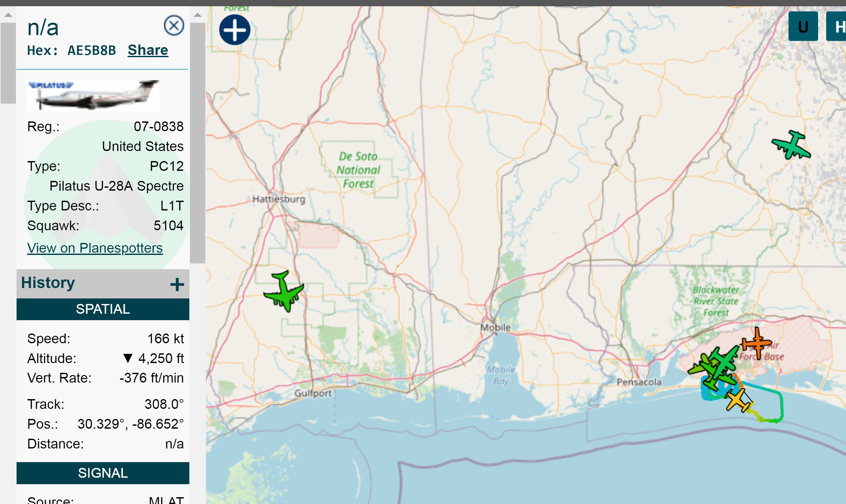
Task: Click the n/a callsign title
Action: tap(43, 27)
